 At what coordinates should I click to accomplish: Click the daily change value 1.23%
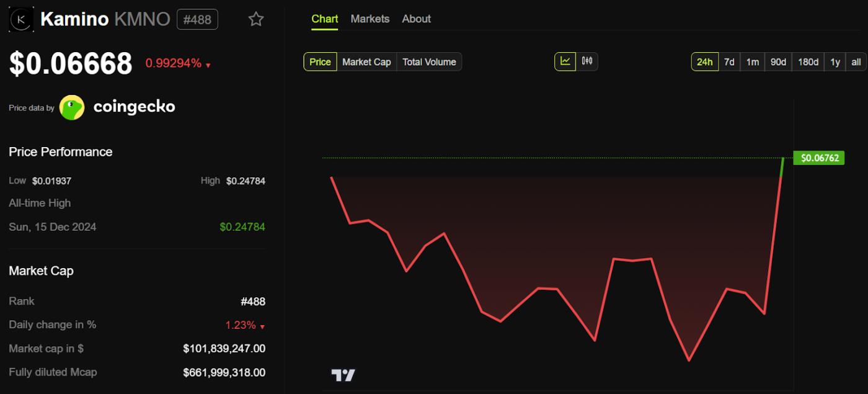pos(241,325)
